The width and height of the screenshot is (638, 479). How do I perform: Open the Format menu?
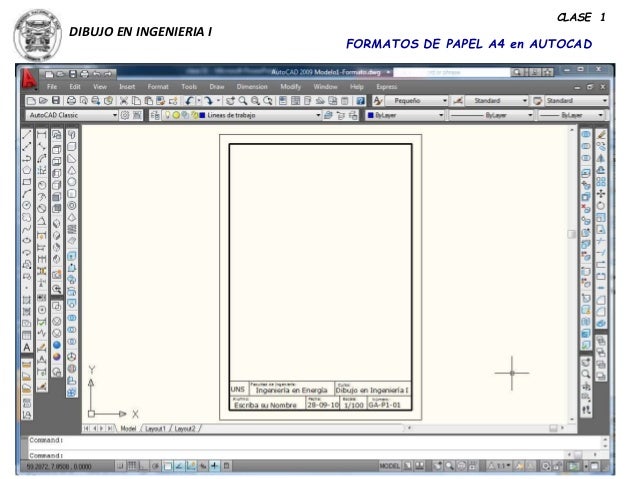point(158,87)
